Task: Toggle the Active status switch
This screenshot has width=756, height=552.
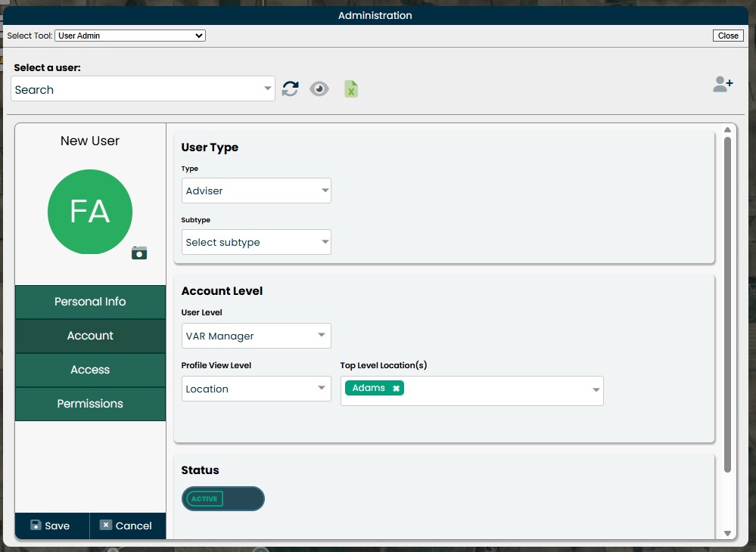Action: 222,498
